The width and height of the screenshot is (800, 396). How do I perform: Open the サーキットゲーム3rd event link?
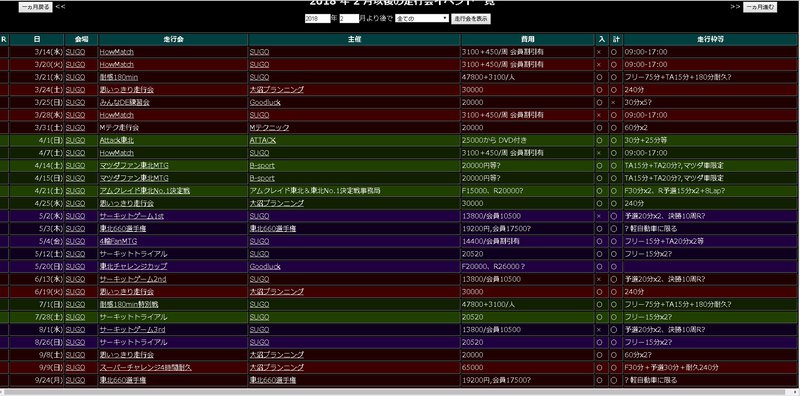[133, 330]
